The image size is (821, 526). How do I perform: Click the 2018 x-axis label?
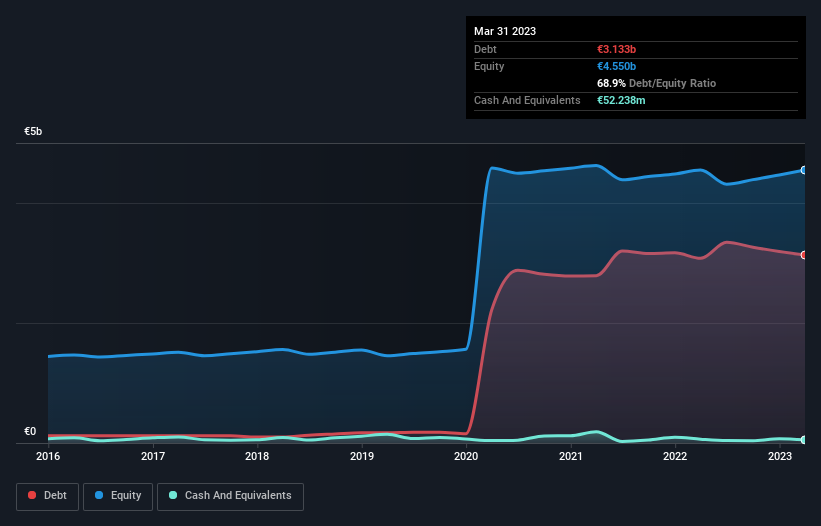[x=257, y=456]
